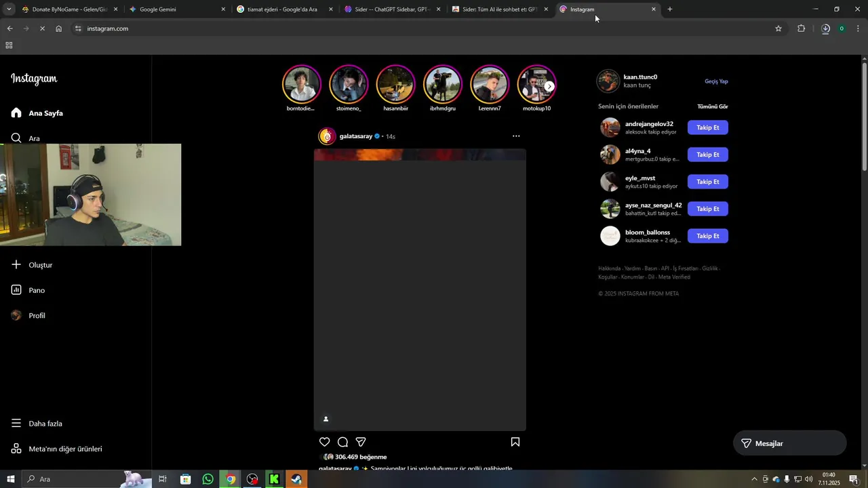
Task: Share the galatasaray post
Action: pos(361,442)
